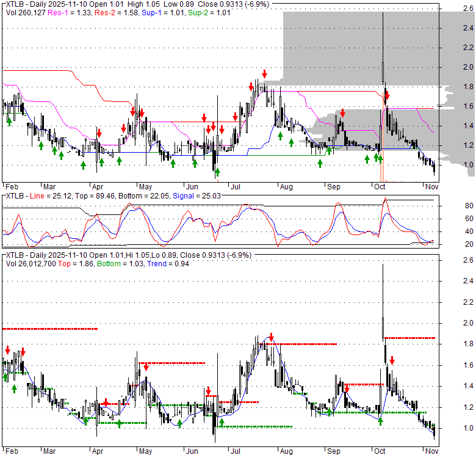The width and height of the screenshot is (476, 455).
Task: Click the 2.0 price label on top chart axis
Action: coord(468,67)
